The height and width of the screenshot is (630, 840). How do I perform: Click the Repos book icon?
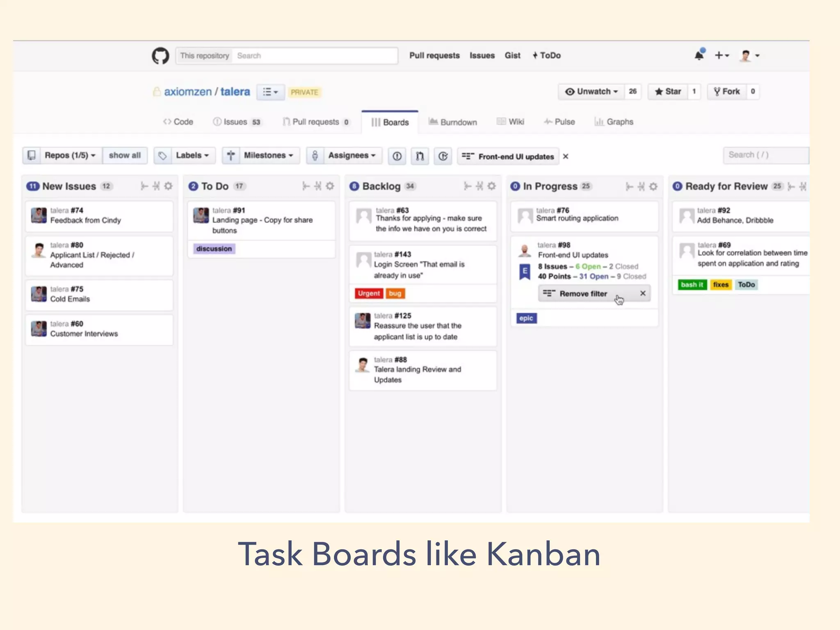[x=32, y=155]
